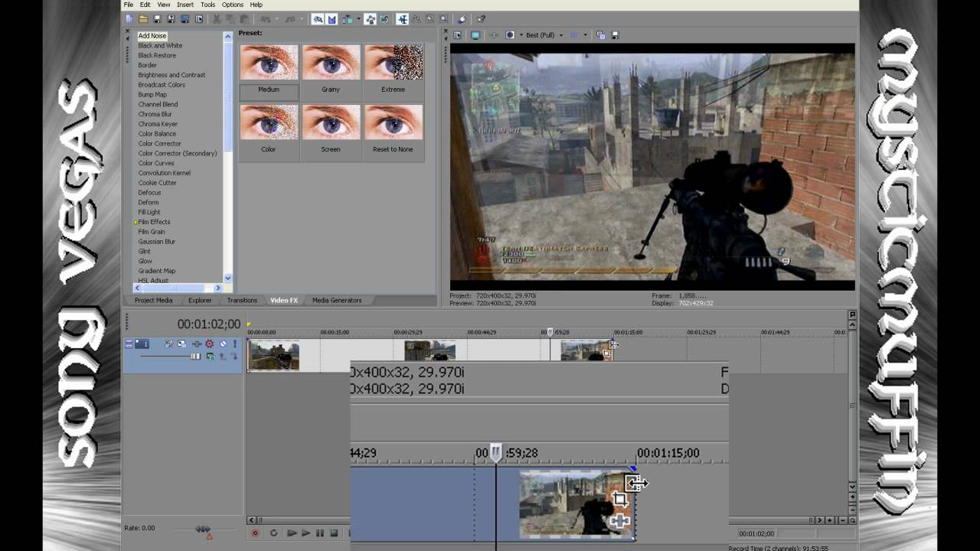The image size is (980, 551).
Task: Open project Properties from the main toolbar
Action: coord(199,19)
